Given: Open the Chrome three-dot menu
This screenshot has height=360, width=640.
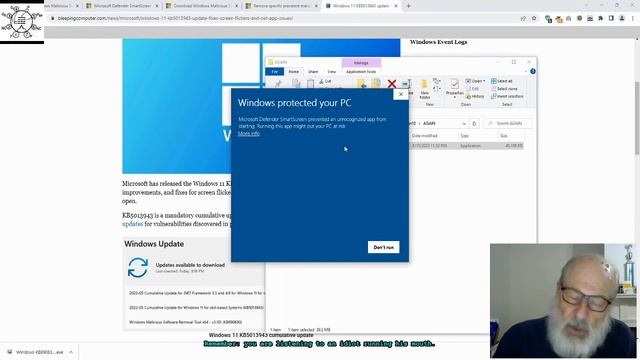Looking at the screenshot, I should point(633,18).
